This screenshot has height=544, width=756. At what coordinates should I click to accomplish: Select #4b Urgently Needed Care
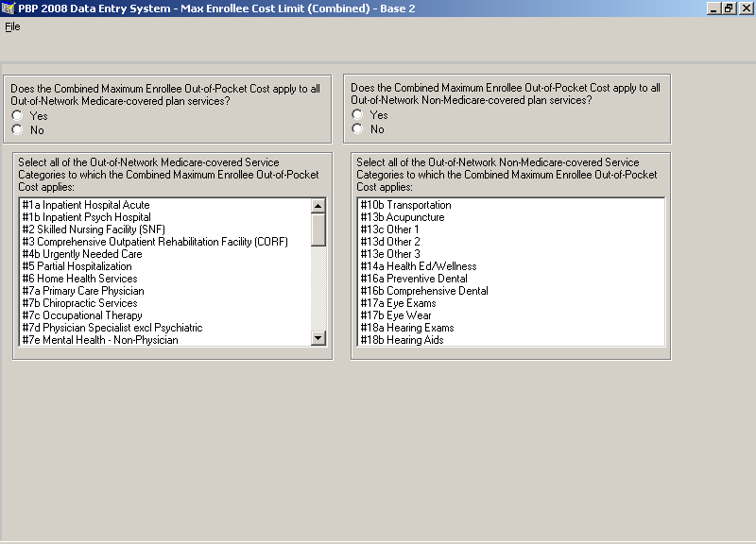(x=166, y=254)
